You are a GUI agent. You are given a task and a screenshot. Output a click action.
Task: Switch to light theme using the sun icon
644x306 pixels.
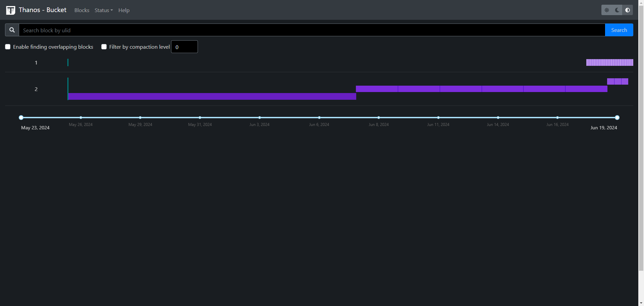pos(607,10)
